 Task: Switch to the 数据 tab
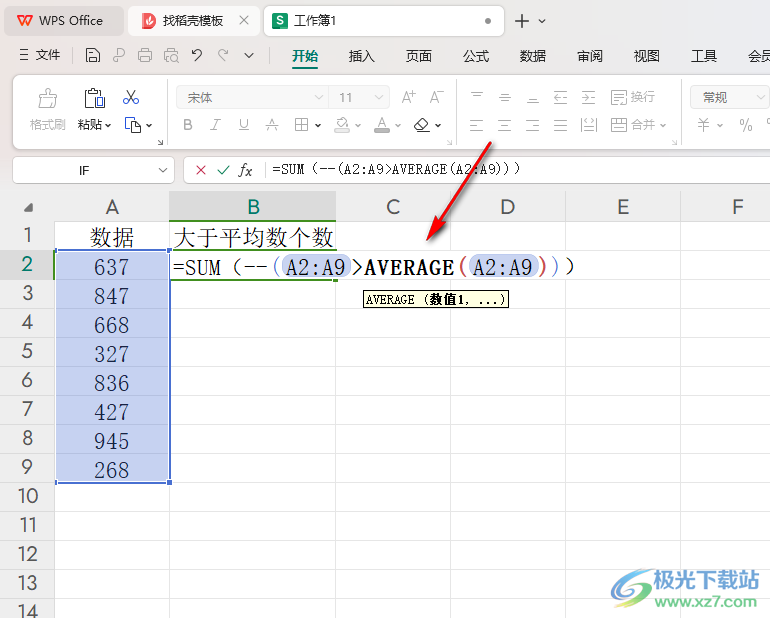533,56
